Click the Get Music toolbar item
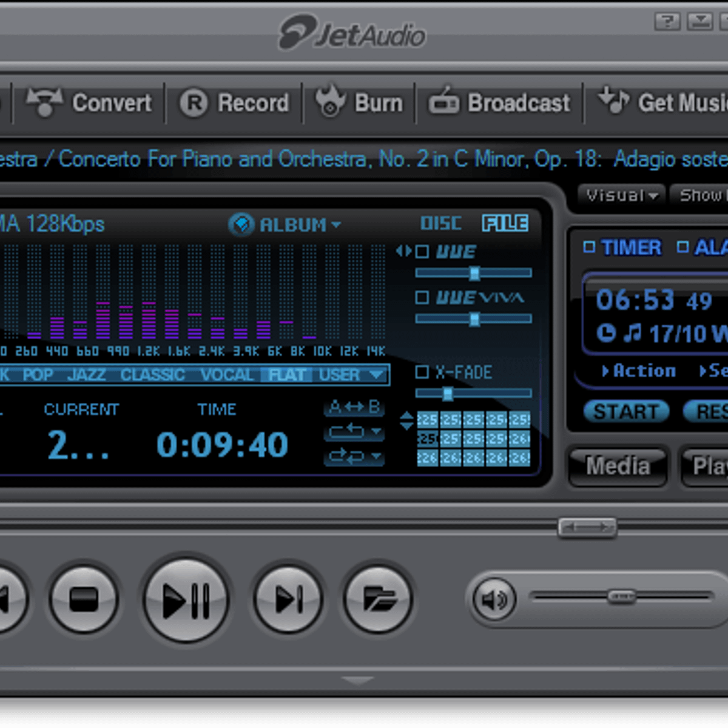Image resolution: width=728 pixels, height=728 pixels. pyautogui.click(x=662, y=102)
